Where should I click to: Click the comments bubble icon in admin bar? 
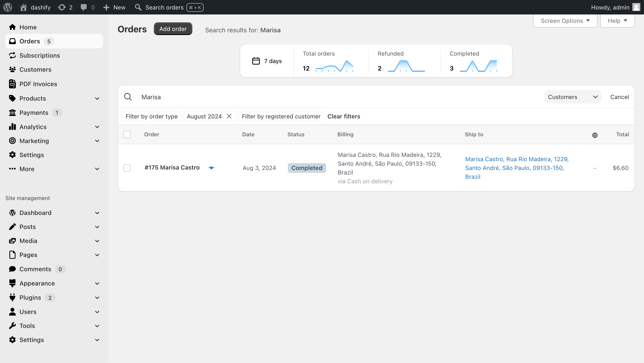(84, 7)
